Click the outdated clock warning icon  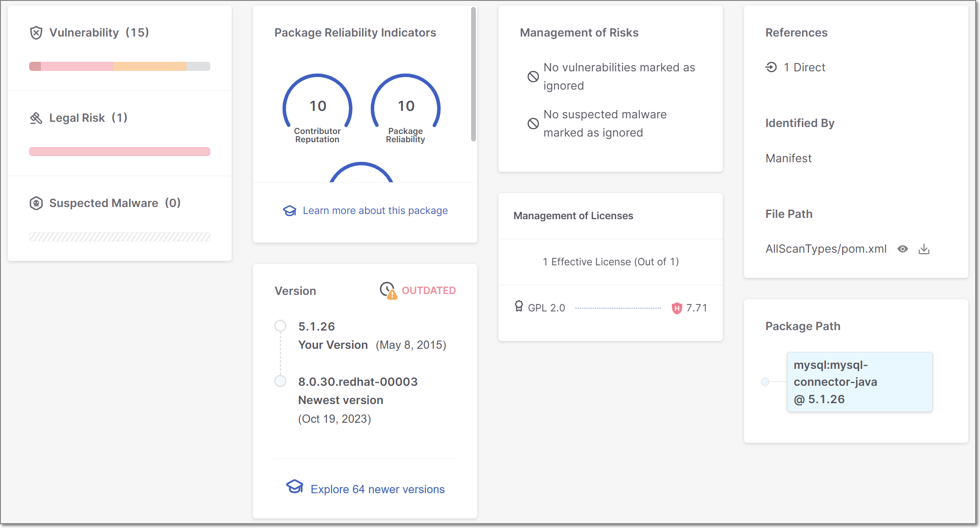388,291
